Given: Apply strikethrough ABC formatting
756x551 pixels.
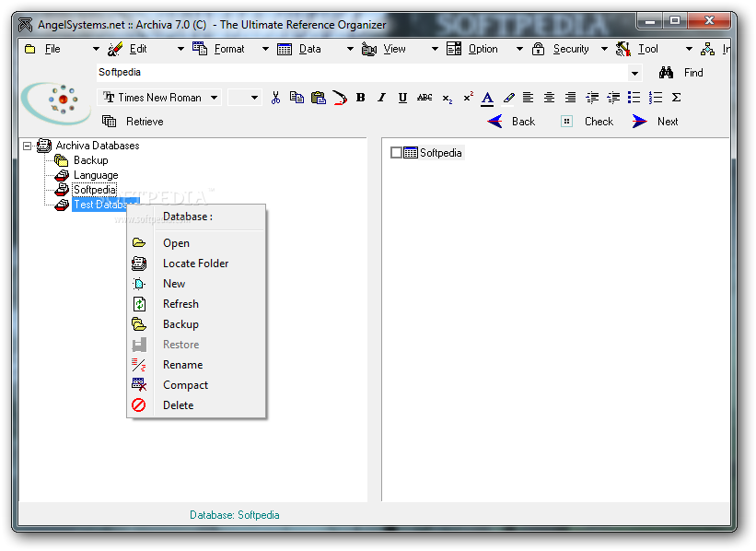Looking at the screenshot, I should click(x=425, y=98).
